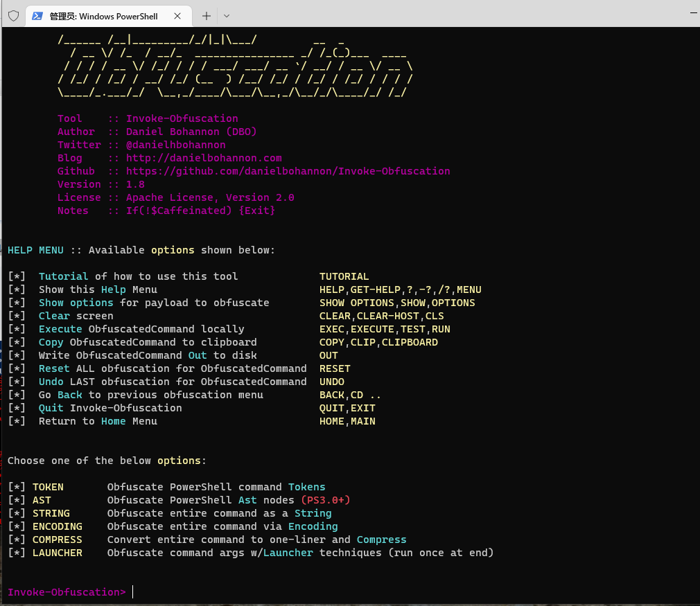Click the UNDO command keyword
This screenshot has width=700, height=606.
(332, 382)
